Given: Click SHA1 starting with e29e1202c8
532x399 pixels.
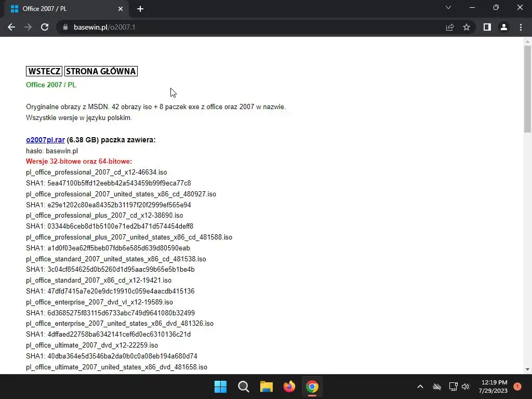Looking at the screenshot, I should pos(109,205).
